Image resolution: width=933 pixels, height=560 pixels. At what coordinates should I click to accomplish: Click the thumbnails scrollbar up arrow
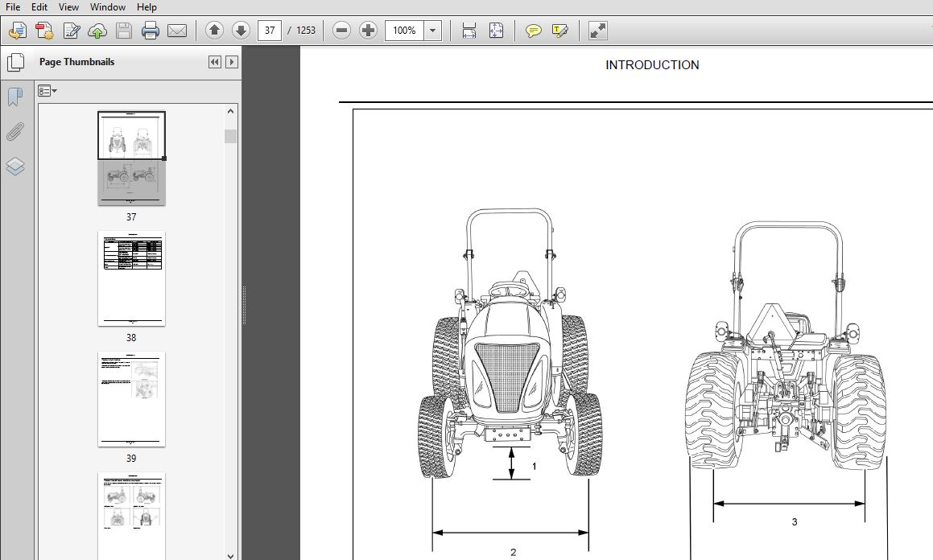(x=231, y=111)
